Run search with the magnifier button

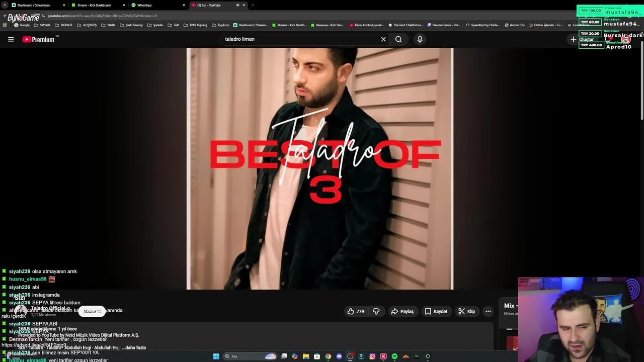(x=398, y=39)
